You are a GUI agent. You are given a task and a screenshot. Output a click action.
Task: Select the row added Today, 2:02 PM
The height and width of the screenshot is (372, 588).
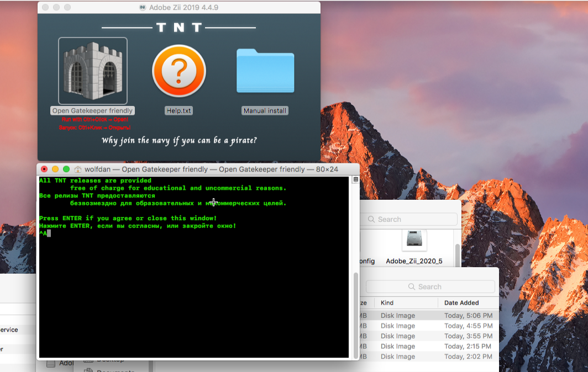coord(429,356)
